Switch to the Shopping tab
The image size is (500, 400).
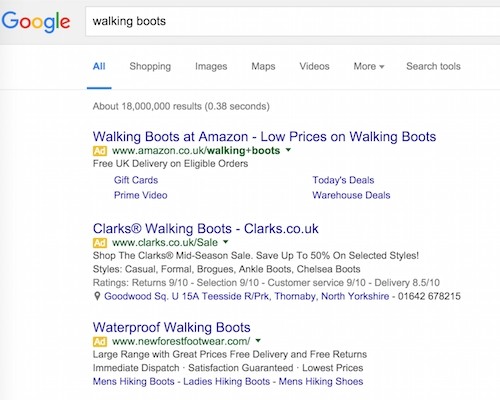[150, 66]
